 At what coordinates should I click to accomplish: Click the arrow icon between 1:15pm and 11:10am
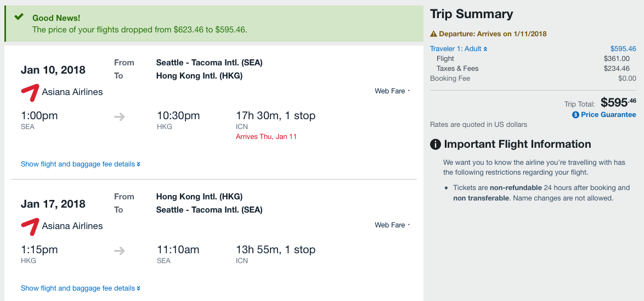[x=120, y=250]
